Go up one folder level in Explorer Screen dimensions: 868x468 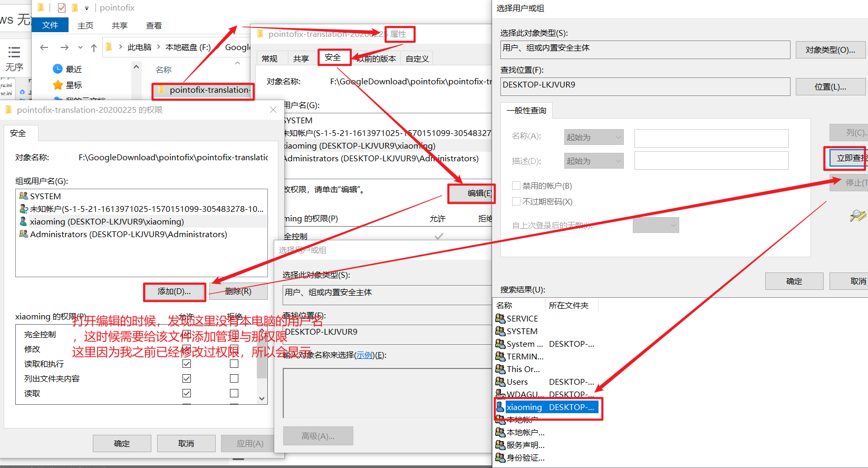(94, 47)
